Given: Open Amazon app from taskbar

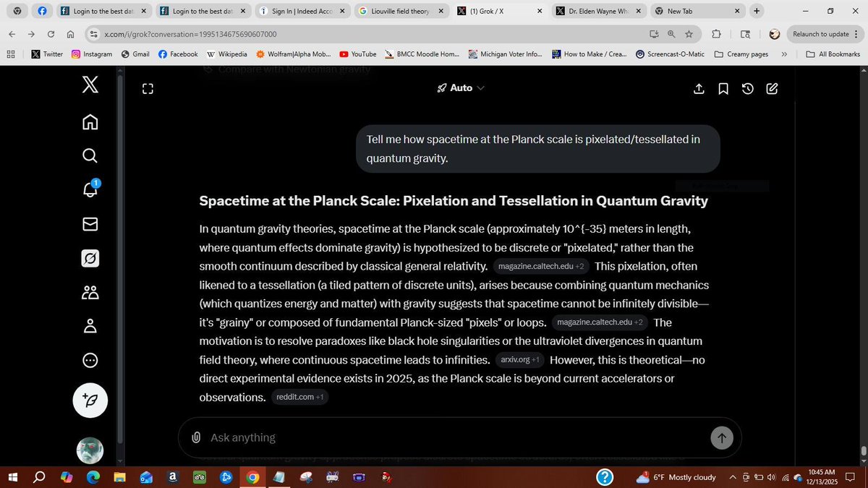Looking at the screenshot, I should click(173, 477).
